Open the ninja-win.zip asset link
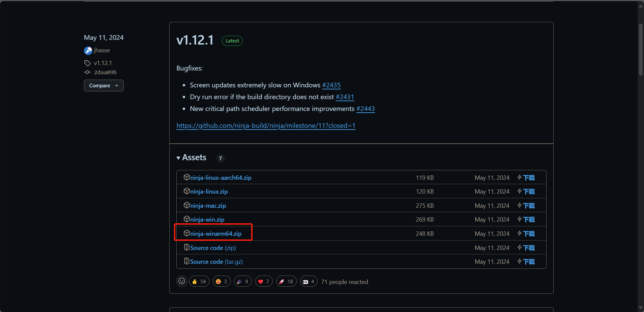 click(207, 220)
